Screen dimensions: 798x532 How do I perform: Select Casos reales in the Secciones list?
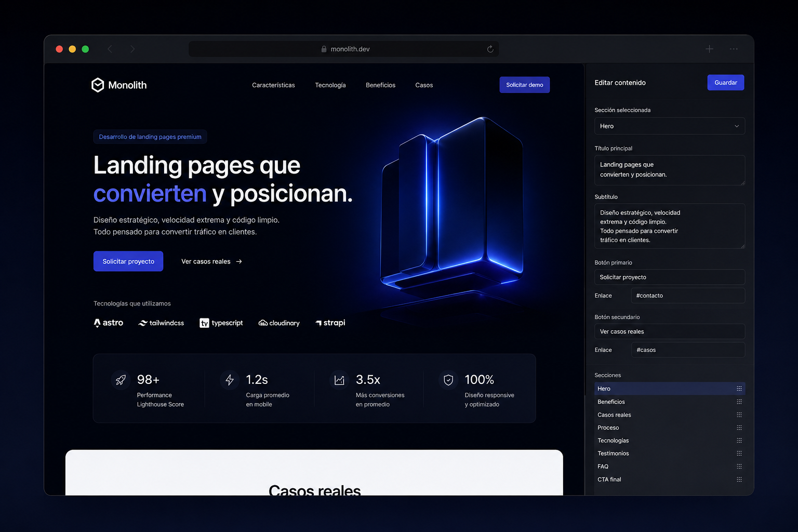coord(670,415)
